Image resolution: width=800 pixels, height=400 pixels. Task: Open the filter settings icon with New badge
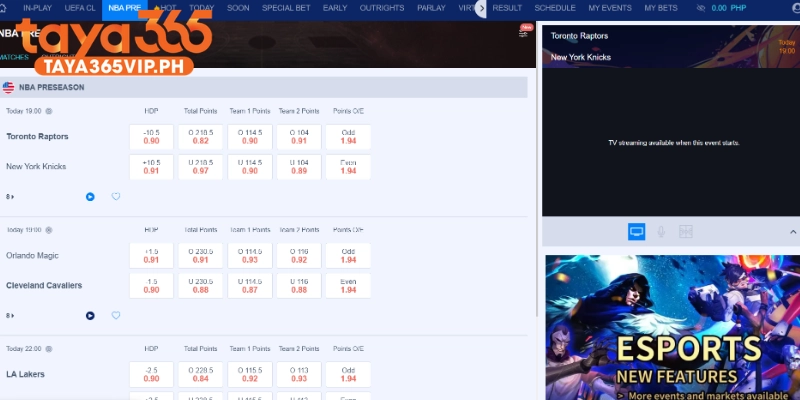point(523,33)
